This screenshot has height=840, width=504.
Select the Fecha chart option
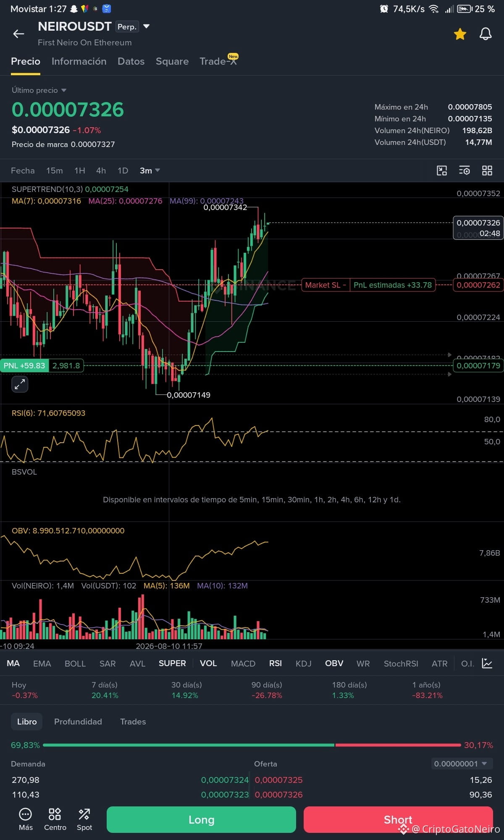[23, 171]
